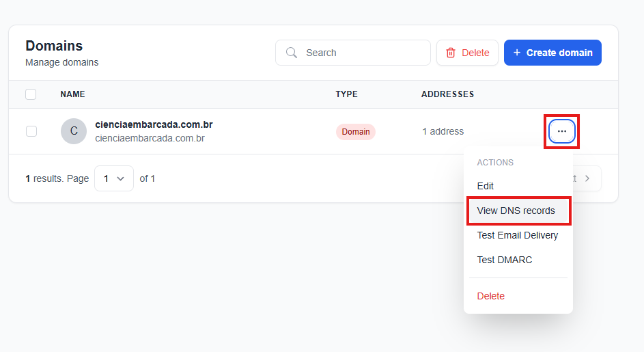Click the round "C" domain avatar

click(x=74, y=131)
